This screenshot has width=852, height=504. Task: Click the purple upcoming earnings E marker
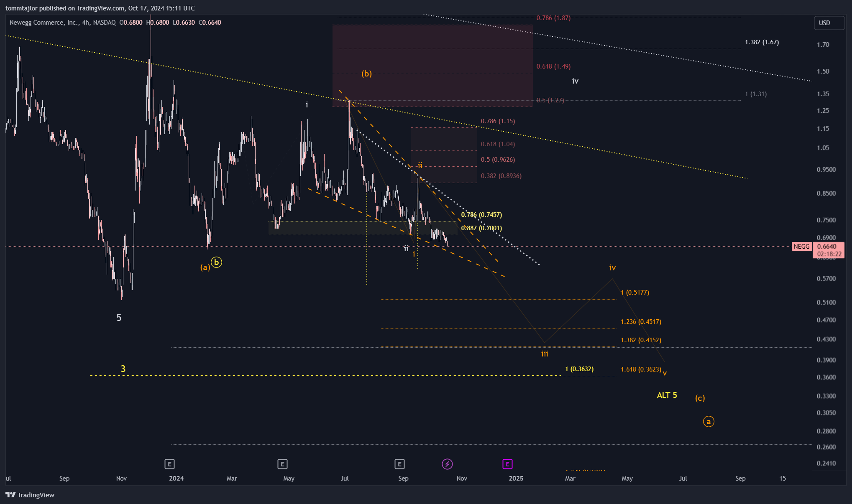tap(507, 464)
